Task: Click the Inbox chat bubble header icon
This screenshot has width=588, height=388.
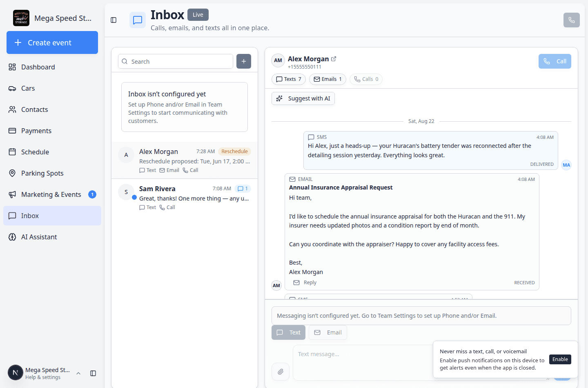Action: coord(138,20)
